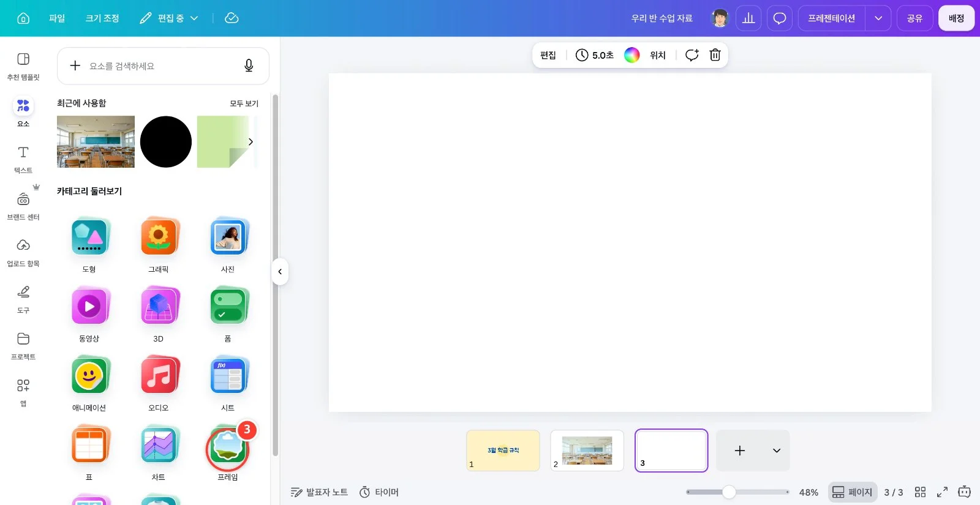Image resolution: width=980 pixels, height=505 pixels.
Task: Select the 요소 sidebar tab
Action: click(23, 113)
